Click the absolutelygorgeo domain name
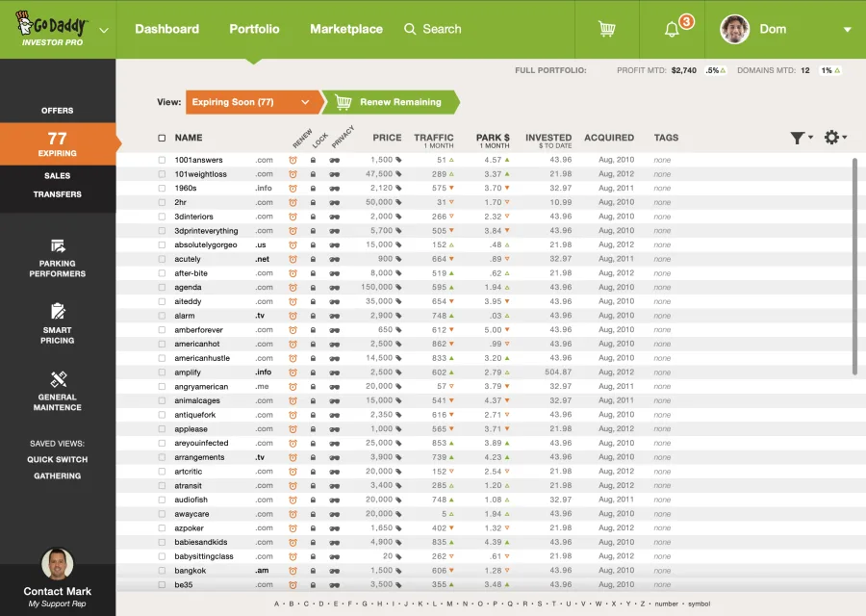The image size is (866, 616). 206,245
